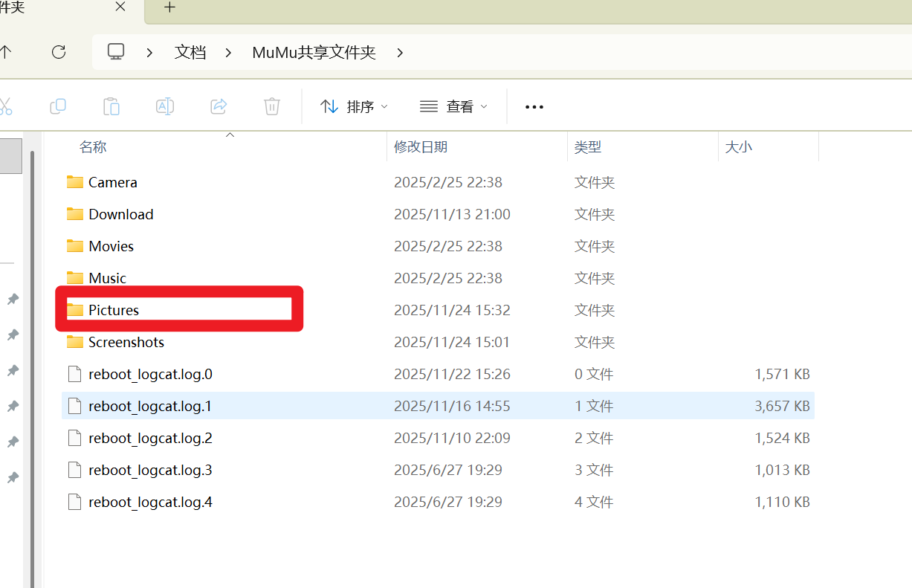Viewport: 912px width, 588px height.
Task: Select the Rename icon
Action: (x=164, y=106)
